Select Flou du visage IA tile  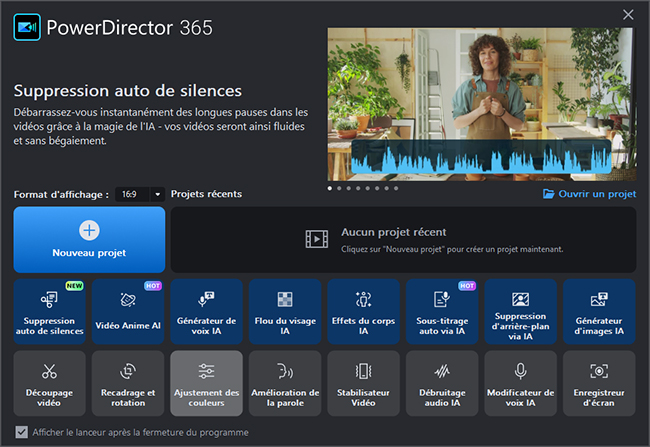[x=285, y=311]
